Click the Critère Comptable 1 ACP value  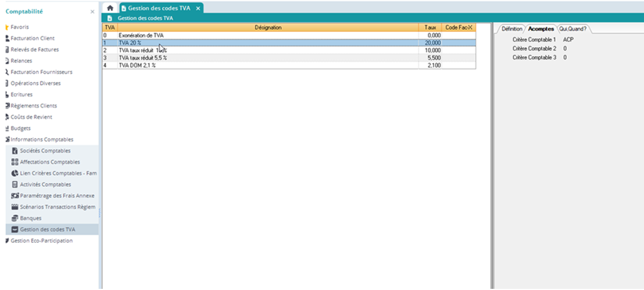coord(568,40)
